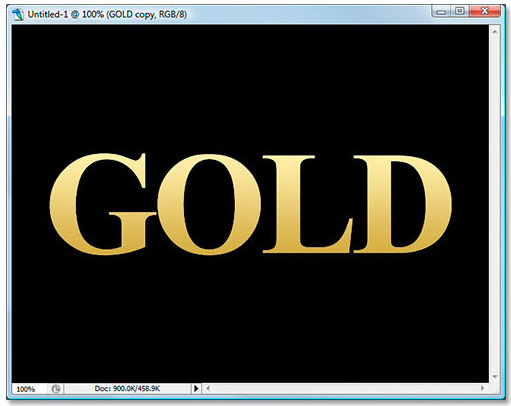Click the gold letter D on canvas
This screenshot has height=406, width=511.
[x=402, y=204]
